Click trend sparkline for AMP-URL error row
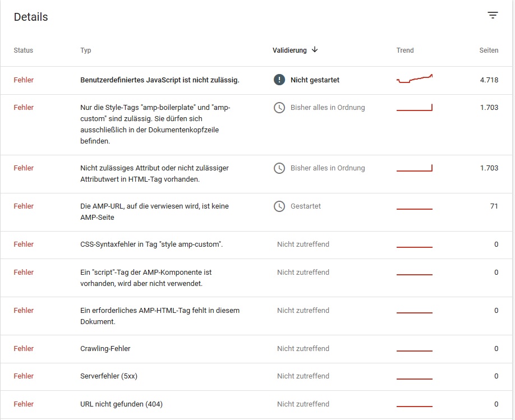 pos(414,209)
